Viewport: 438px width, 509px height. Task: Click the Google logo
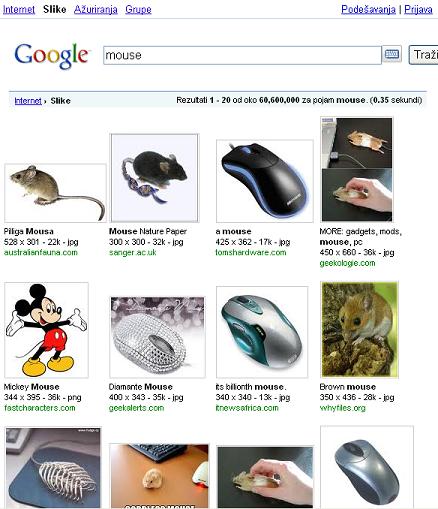click(x=51, y=56)
